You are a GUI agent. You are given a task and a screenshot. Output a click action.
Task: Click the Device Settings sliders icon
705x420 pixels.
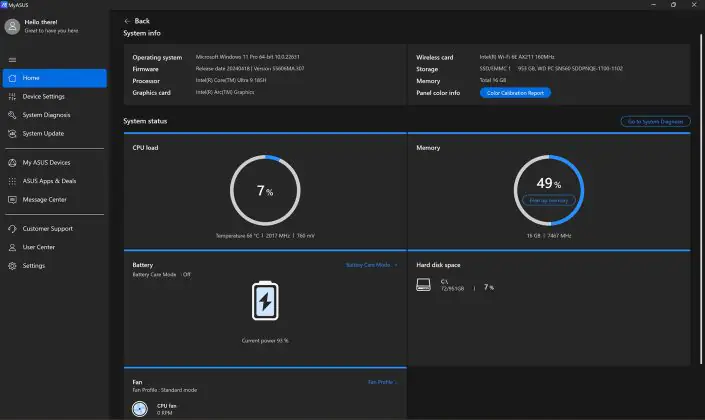coord(12,96)
